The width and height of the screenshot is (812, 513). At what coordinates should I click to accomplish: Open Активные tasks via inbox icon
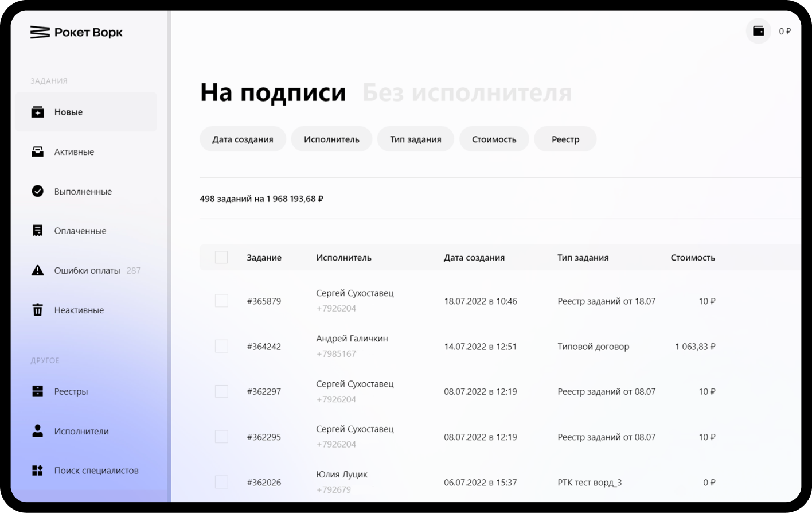[x=37, y=151]
